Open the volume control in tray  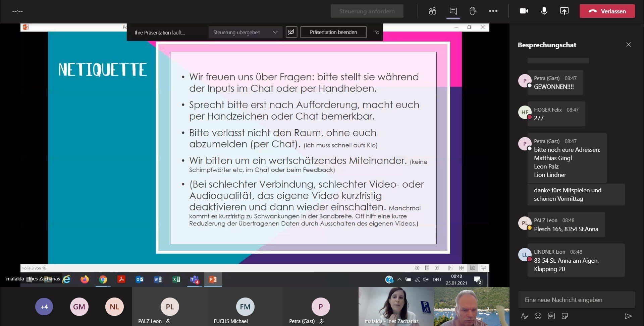426,279
